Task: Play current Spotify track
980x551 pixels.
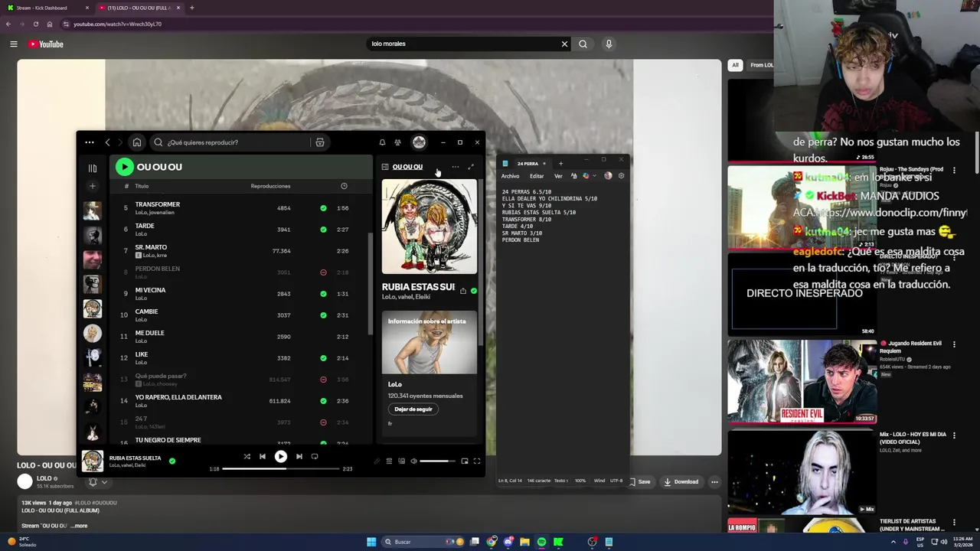Action: pyautogui.click(x=281, y=457)
